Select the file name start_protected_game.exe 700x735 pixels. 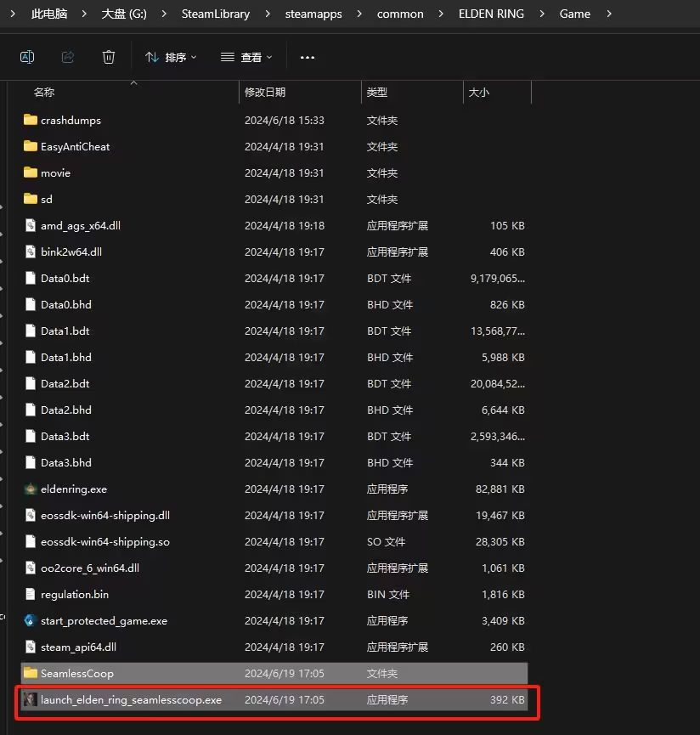[x=104, y=621]
